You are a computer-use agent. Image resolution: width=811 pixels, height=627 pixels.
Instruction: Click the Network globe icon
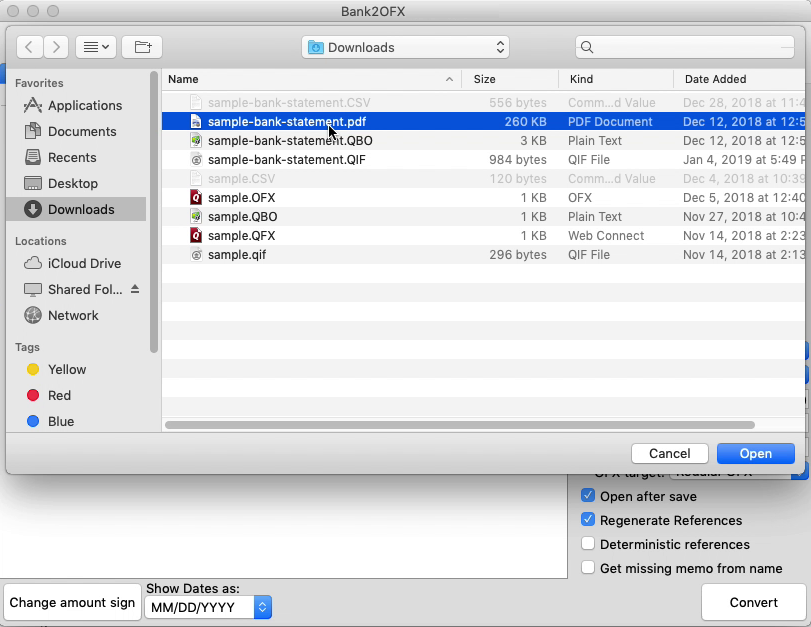[33, 316]
